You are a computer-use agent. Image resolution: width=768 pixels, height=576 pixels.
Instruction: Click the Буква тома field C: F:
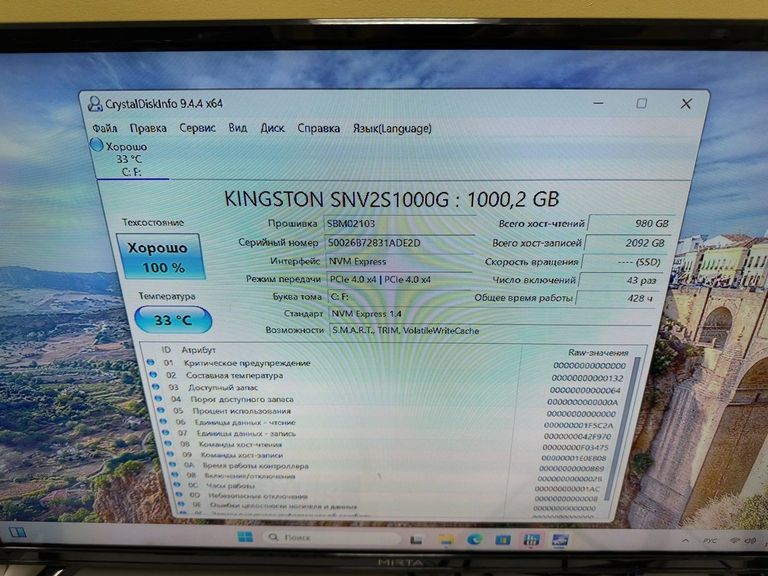[x=399, y=296]
